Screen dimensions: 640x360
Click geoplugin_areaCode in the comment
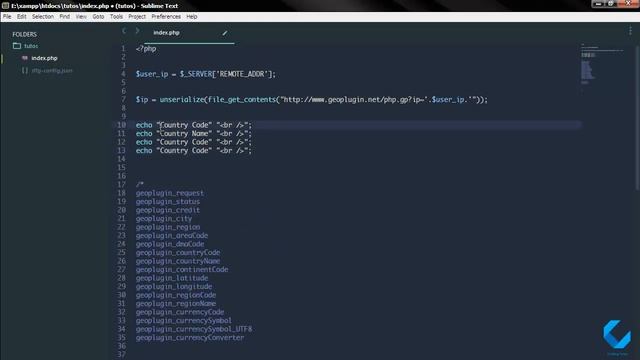click(172, 236)
